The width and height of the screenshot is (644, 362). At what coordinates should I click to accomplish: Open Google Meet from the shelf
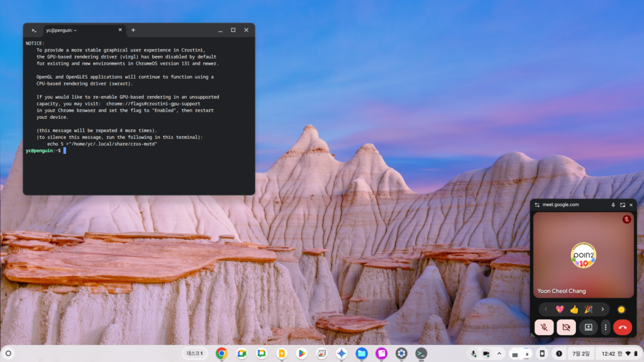point(241,353)
